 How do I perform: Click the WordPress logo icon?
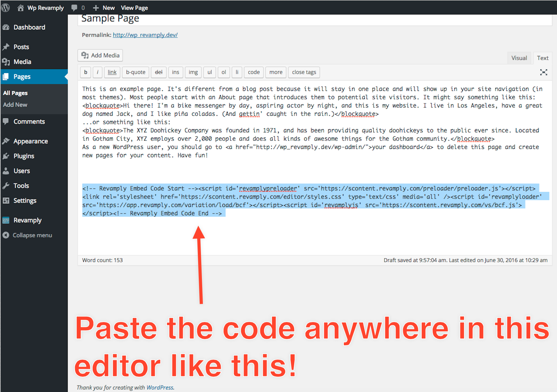[6, 8]
